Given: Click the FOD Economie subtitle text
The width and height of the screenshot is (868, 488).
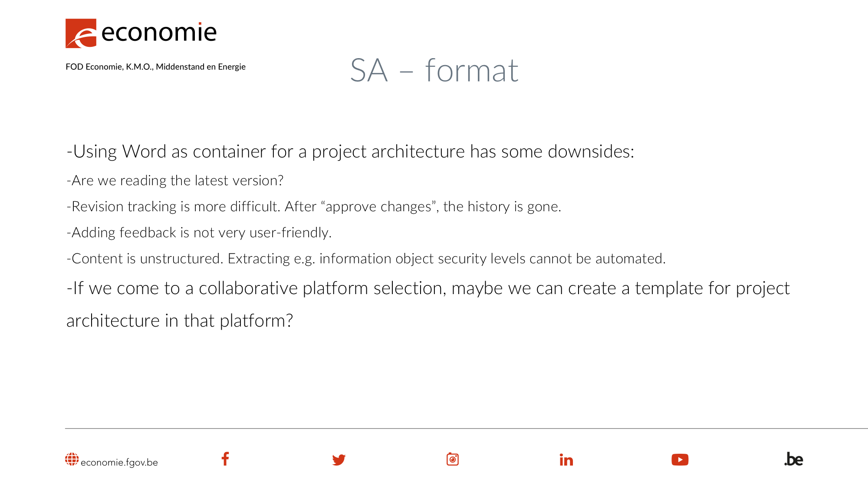Looking at the screenshot, I should click(155, 67).
